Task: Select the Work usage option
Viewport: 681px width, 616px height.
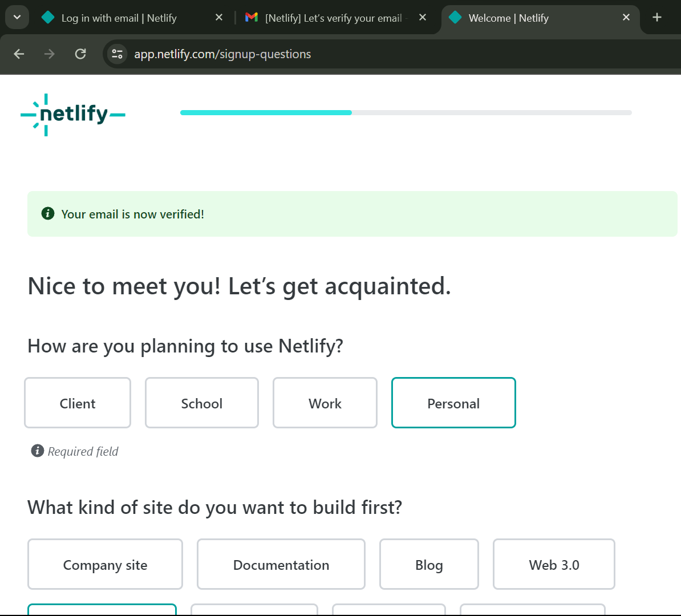Action: [325, 403]
